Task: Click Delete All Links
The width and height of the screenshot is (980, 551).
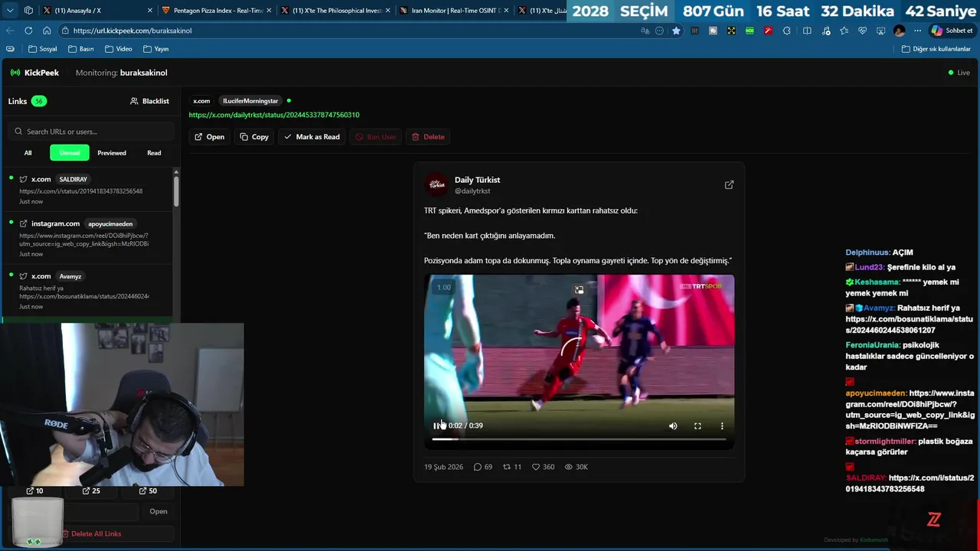Action: click(91, 533)
